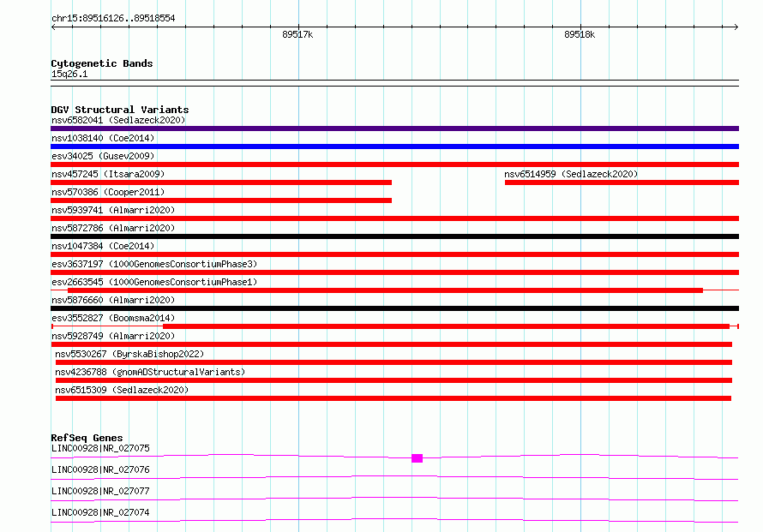763x532 pixels.
Task: Click the red bar below nsv4236788
Action: pyautogui.click(x=394, y=380)
